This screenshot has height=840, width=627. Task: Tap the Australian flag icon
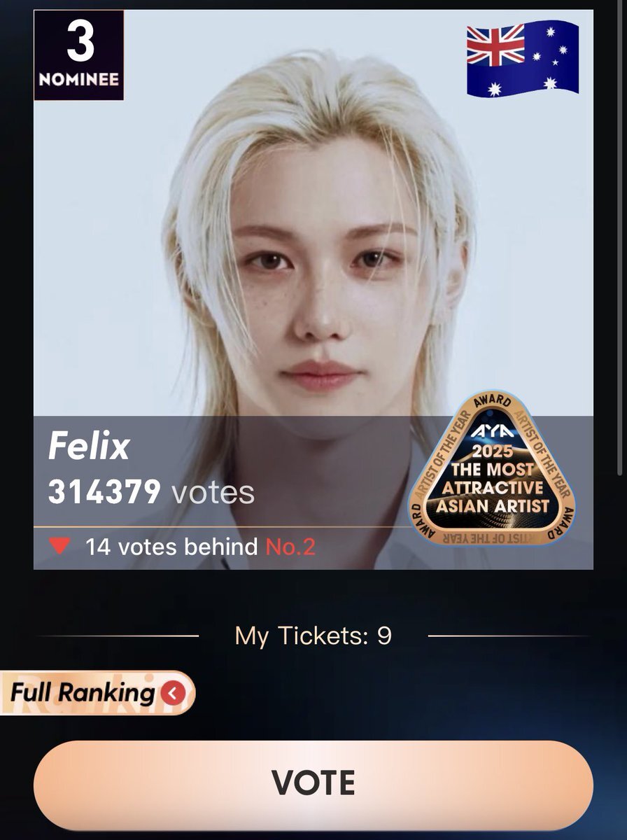523,57
